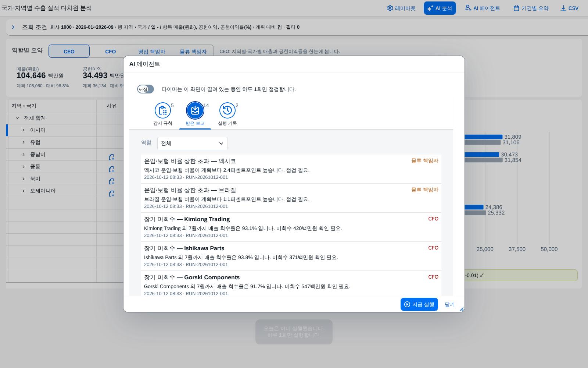Switch to the CFO role tab
The height and width of the screenshot is (368, 588).
pyautogui.click(x=110, y=51)
